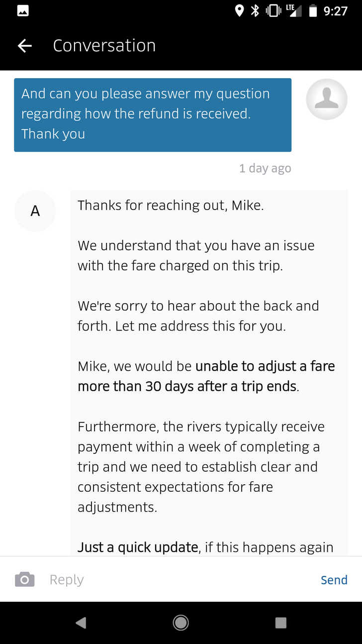Tap the Bluetooth status bar icon
The height and width of the screenshot is (644, 362).
coord(255,10)
